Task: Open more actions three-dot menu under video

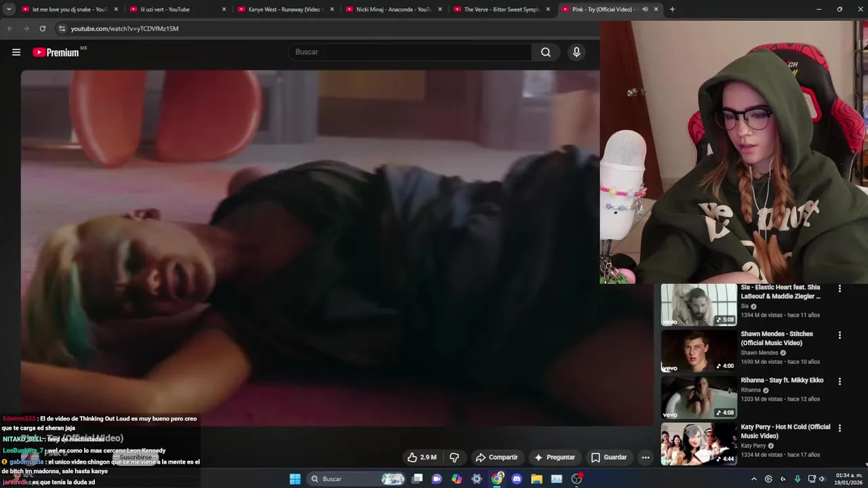Action: point(646,457)
